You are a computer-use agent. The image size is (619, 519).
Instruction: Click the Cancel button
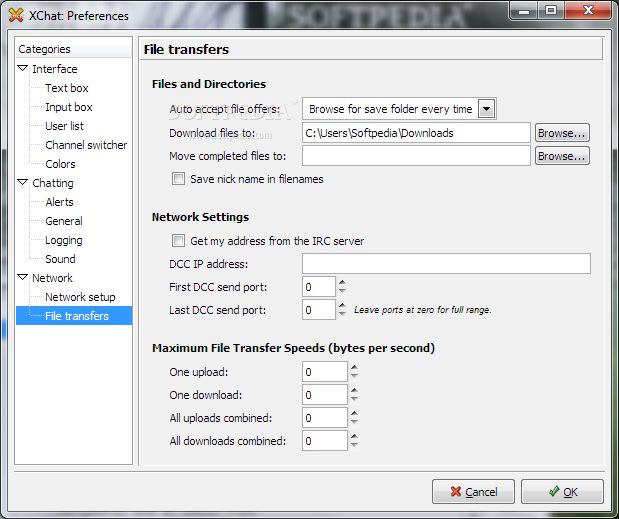click(x=473, y=491)
